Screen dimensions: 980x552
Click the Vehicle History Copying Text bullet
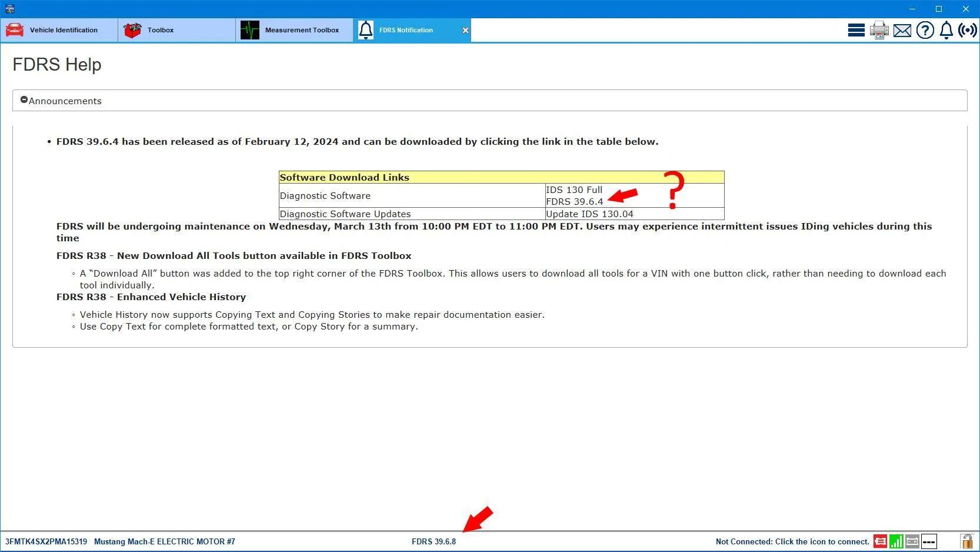[x=312, y=314]
